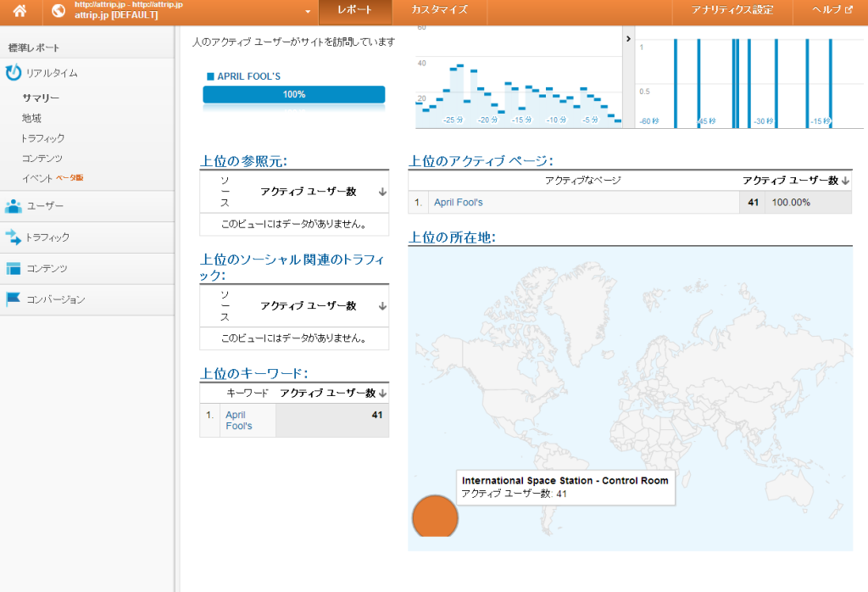
Task: Open the attrip.jp account selector dropdown
Action: [308, 12]
